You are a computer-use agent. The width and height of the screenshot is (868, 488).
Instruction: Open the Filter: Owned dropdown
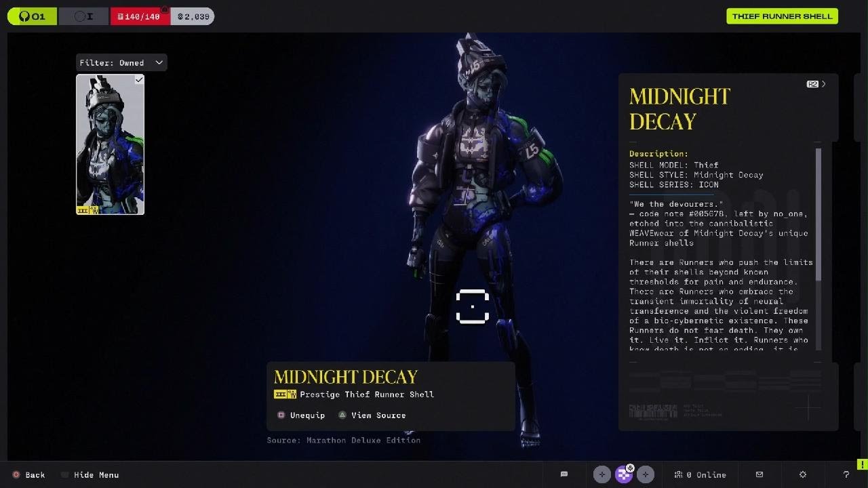coord(121,62)
